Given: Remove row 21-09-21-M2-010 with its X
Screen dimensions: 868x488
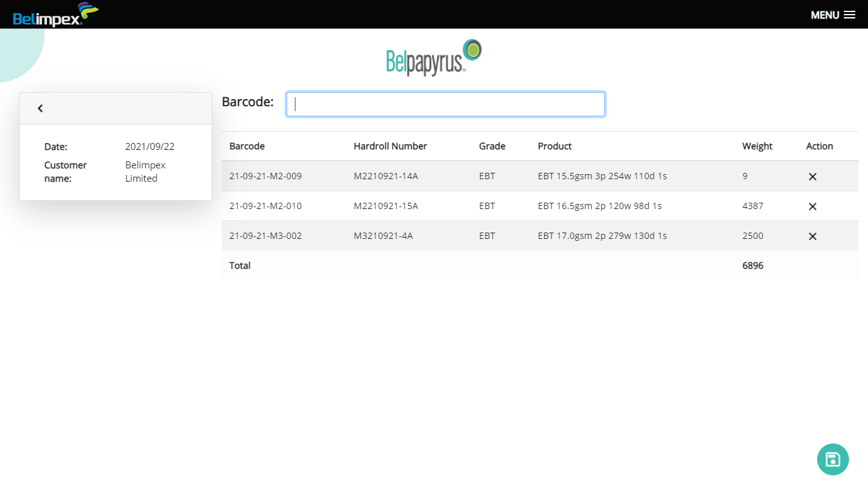Looking at the screenshot, I should [x=812, y=207].
